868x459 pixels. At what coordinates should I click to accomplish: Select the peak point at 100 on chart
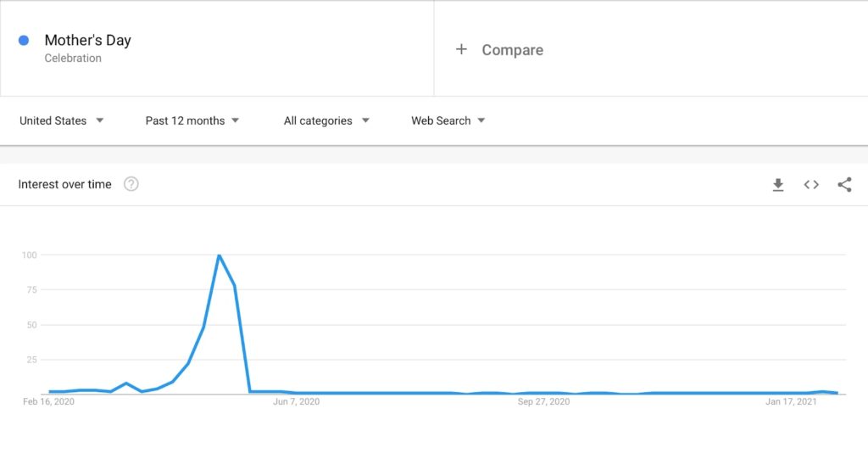[x=220, y=255]
